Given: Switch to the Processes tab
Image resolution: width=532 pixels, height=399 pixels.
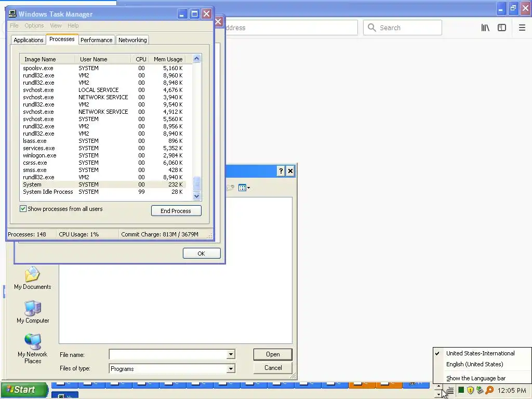Looking at the screenshot, I should click(62, 39).
